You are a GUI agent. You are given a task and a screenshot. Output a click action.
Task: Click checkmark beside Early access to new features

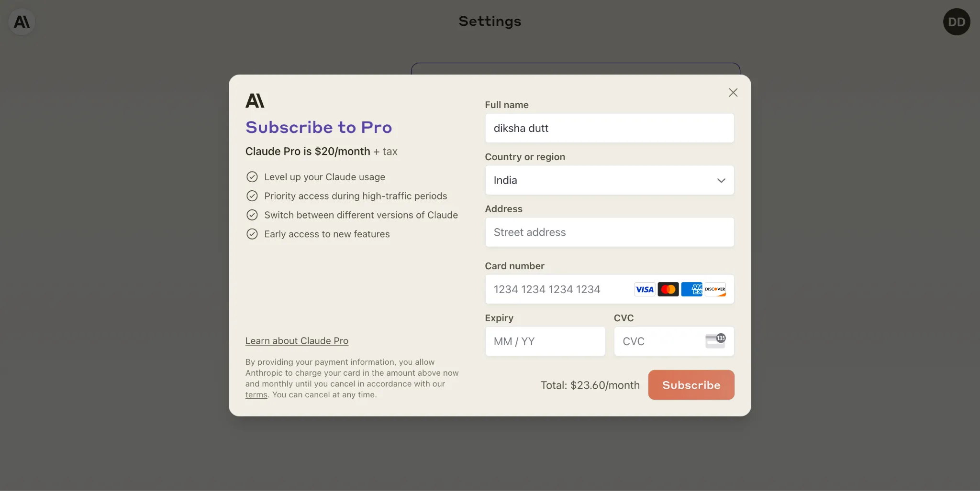252,234
